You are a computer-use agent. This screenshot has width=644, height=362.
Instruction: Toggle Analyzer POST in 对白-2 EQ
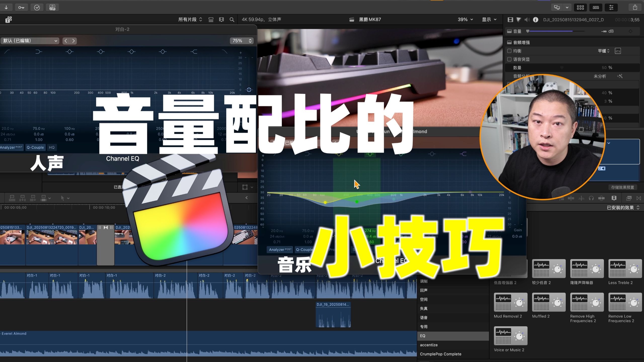tap(12, 147)
